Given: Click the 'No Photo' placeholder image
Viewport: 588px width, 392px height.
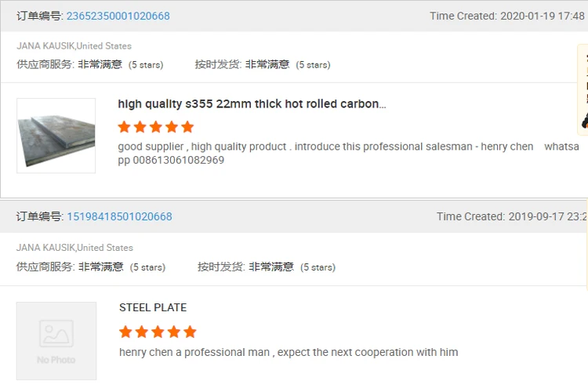Looking at the screenshot, I should (56, 340).
